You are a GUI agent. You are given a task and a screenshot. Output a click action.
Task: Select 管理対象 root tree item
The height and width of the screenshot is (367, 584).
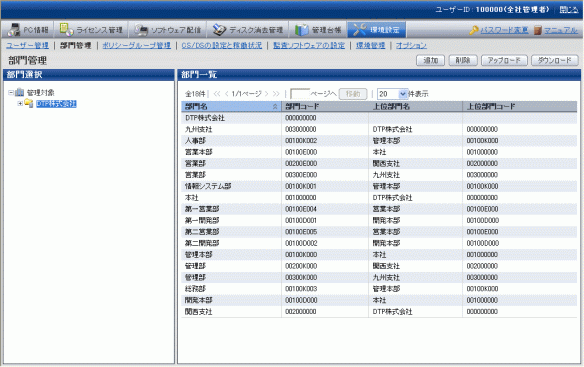(x=41, y=93)
